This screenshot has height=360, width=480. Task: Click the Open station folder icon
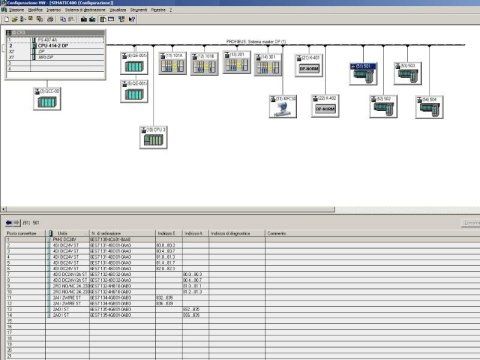tap(15, 19)
